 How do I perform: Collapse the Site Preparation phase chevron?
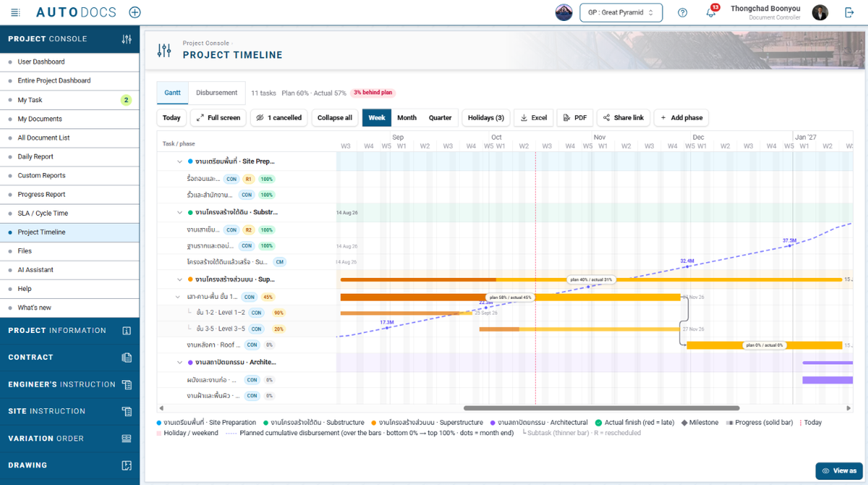tap(180, 161)
